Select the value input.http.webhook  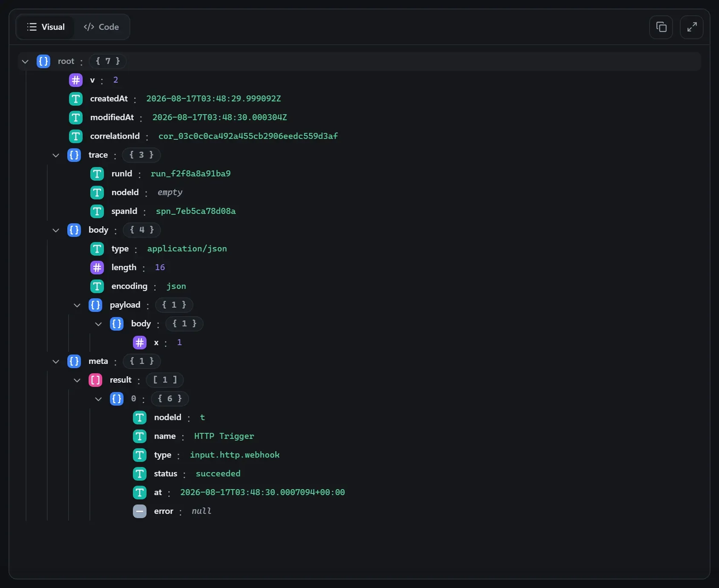(235, 455)
